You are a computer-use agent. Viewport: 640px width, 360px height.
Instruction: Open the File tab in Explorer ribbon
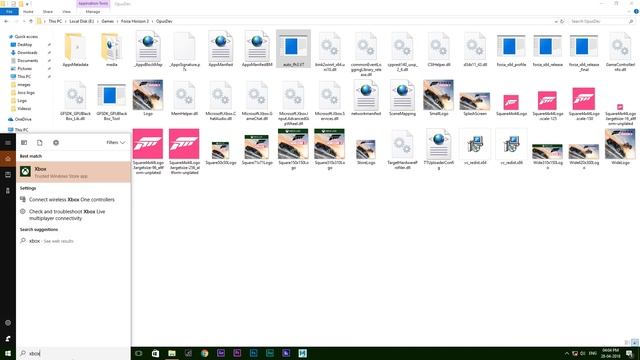[9, 12]
